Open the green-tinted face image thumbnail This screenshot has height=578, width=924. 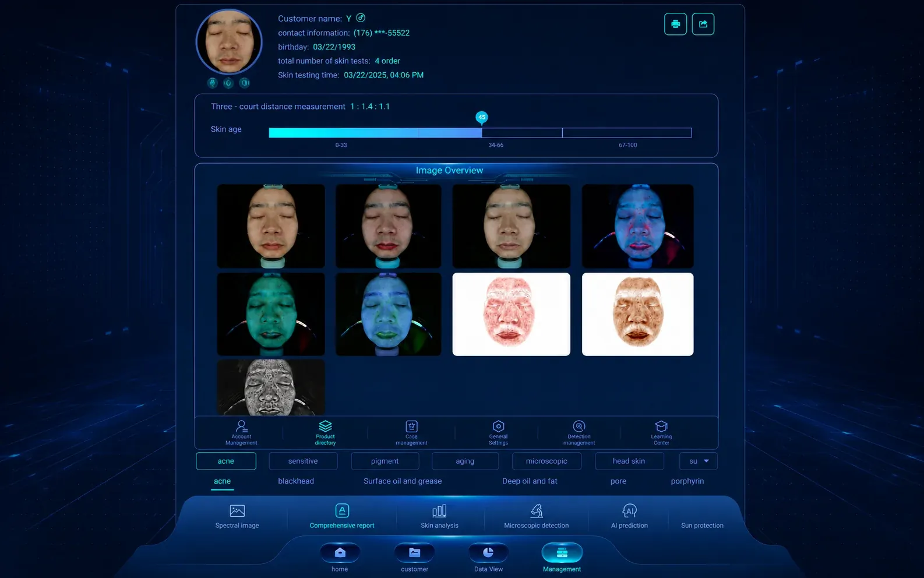pyautogui.click(x=271, y=314)
